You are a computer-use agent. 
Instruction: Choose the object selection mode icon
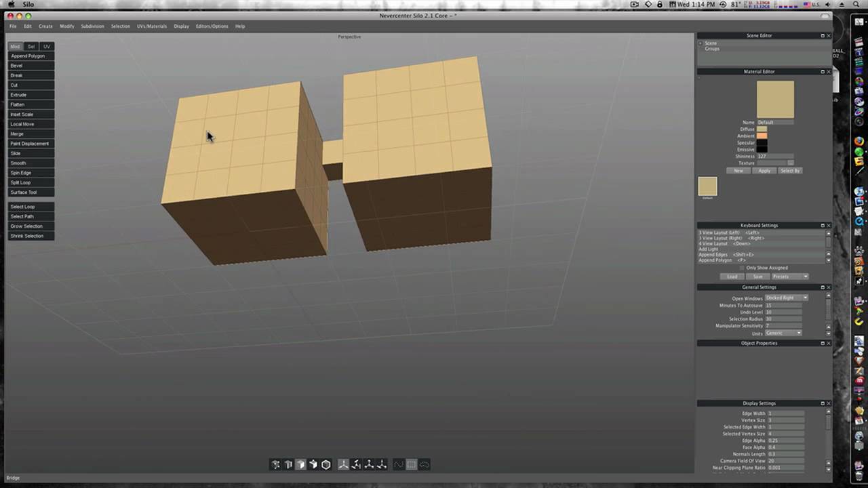313,464
